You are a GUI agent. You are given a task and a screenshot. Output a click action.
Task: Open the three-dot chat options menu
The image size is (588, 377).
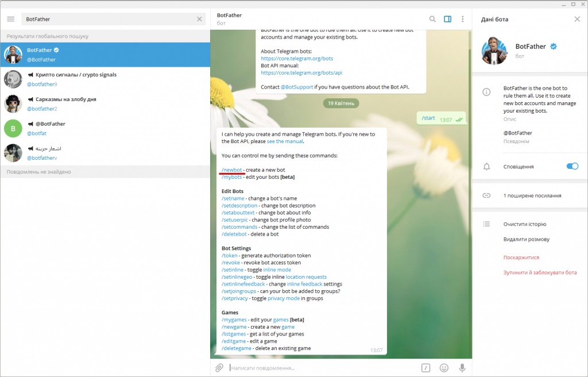[462, 19]
